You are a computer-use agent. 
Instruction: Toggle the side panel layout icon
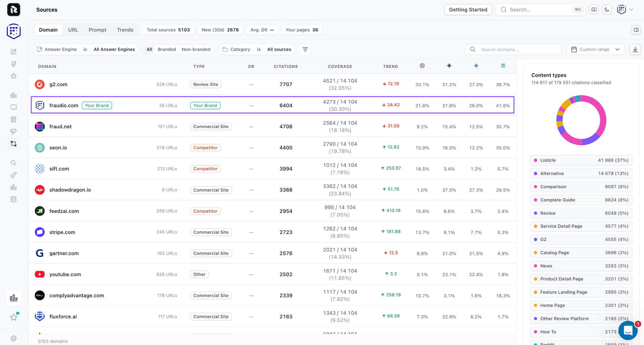tap(636, 30)
